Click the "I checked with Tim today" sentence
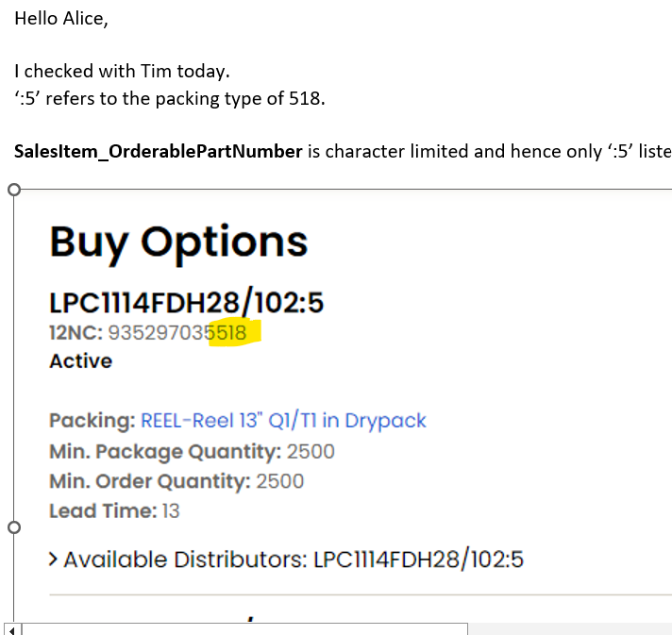The width and height of the screenshot is (672, 635). [x=122, y=71]
